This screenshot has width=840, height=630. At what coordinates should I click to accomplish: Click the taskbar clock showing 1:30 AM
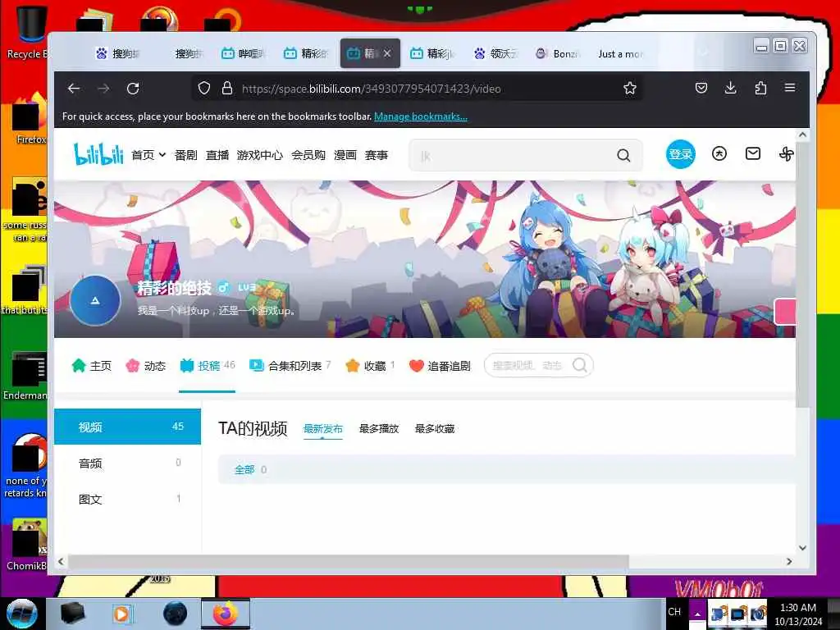(x=798, y=614)
